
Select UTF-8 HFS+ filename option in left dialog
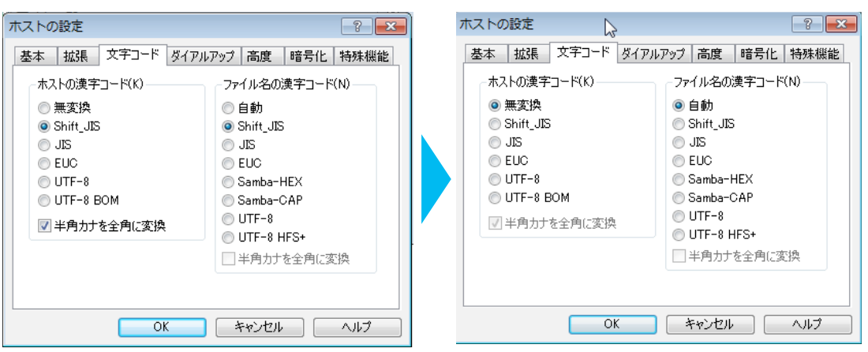229,237
